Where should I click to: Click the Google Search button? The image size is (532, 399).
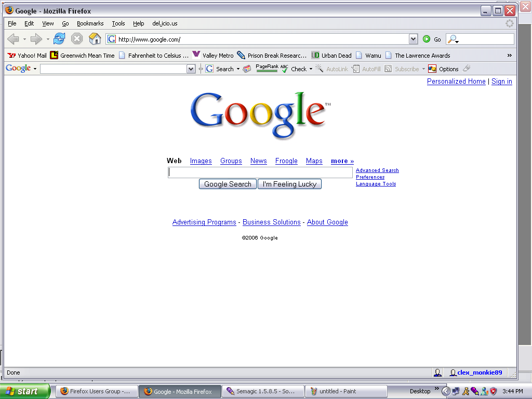[228, 184]
